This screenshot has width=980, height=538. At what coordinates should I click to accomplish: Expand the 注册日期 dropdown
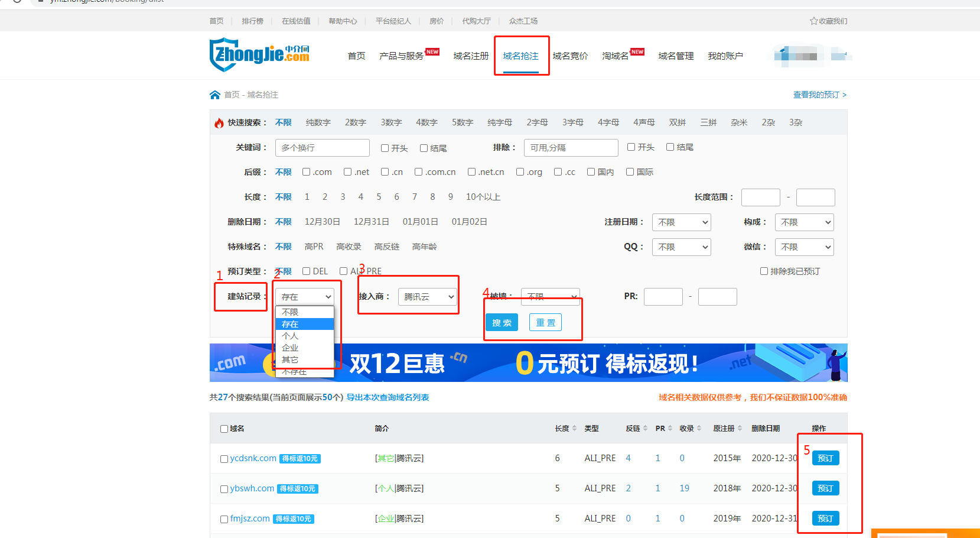point(681,222)
